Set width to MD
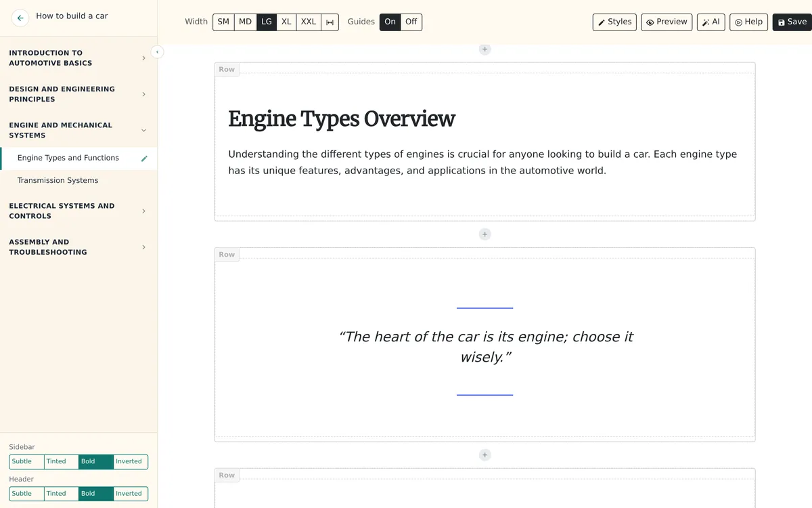This screenshot has height=508, width=812. [245, 22]
